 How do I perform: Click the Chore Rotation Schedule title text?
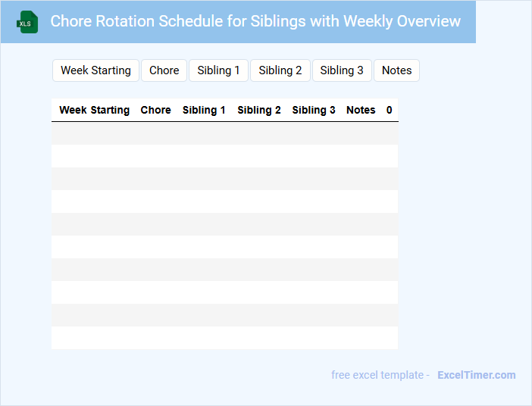[255, 21]
